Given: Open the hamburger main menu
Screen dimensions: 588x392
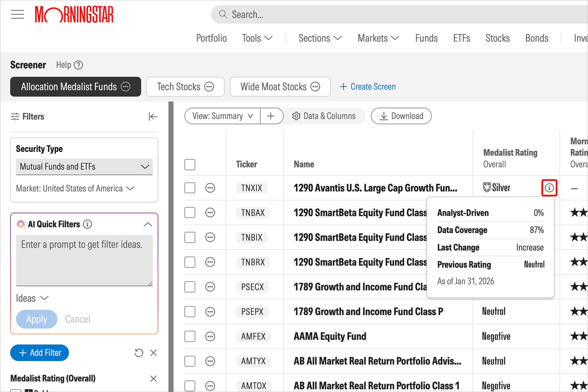Looking at the screenshot, I should tap(18, 14).
